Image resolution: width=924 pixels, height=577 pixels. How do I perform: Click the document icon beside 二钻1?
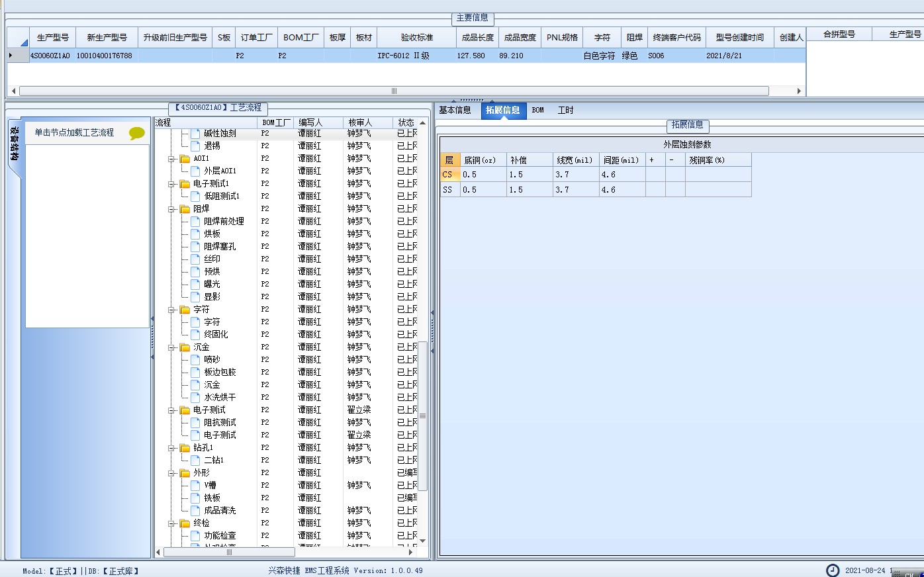[x=195, y=460]
